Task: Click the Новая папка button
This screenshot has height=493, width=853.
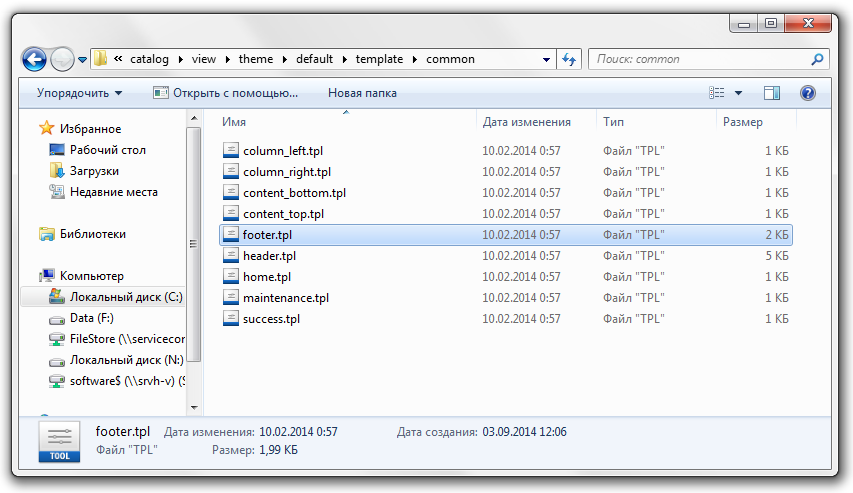Action: (x=362, y=93)
